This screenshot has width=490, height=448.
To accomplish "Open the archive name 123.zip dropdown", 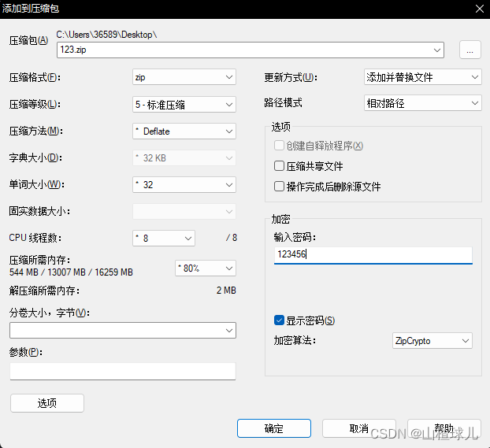I will [437, 50].
